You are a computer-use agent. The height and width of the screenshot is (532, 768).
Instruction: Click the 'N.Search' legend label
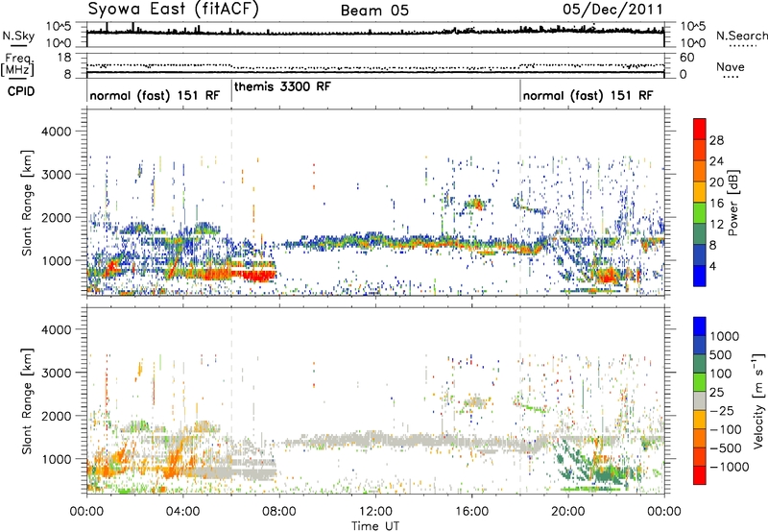point(741,36)
